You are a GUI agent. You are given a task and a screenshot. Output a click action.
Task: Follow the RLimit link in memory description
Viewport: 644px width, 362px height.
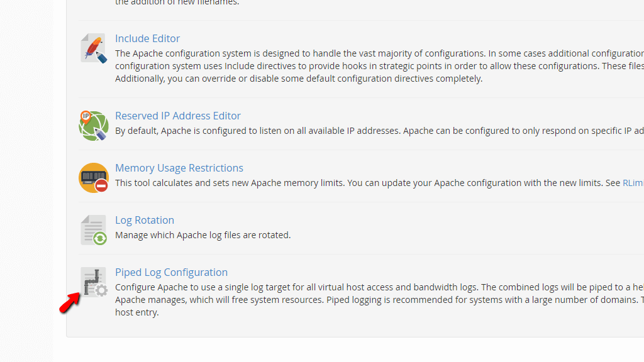coord(633,183)
